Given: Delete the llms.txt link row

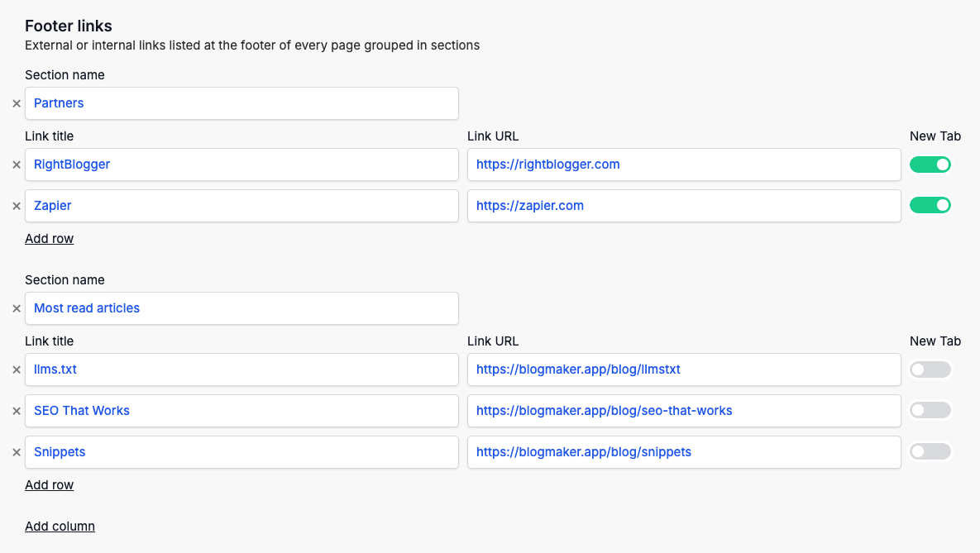Looking at the screenshot, I should [x=17, y=369].
